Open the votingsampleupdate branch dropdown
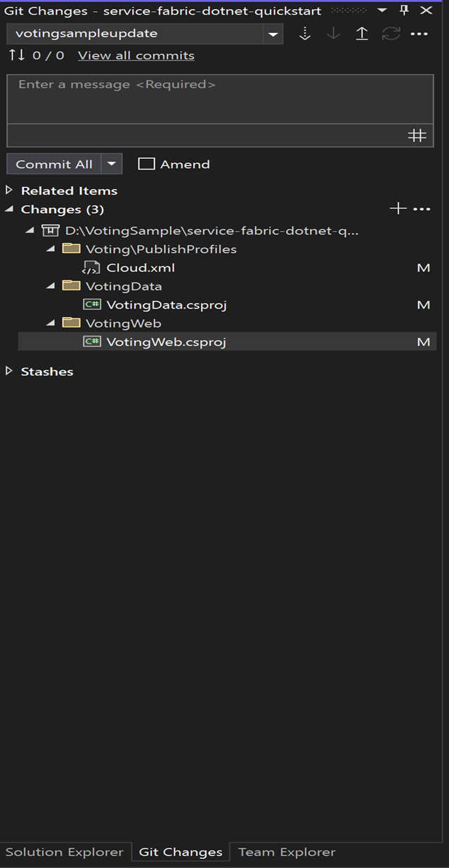449x868 pixels. [273, 33]
